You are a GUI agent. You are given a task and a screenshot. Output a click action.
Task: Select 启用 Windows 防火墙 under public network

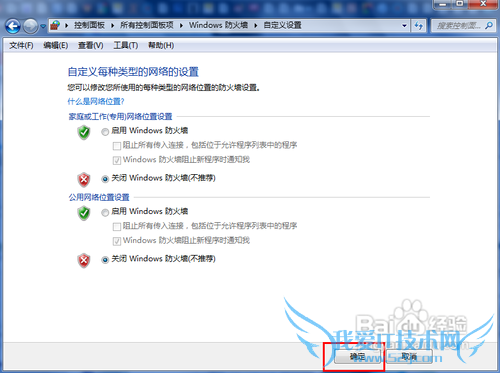105,212
